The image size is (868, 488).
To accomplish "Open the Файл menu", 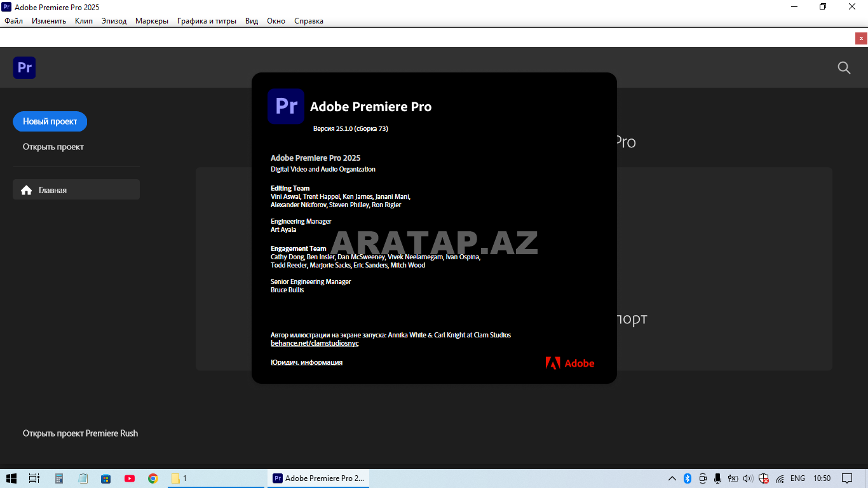I will (x=13, y=21).
